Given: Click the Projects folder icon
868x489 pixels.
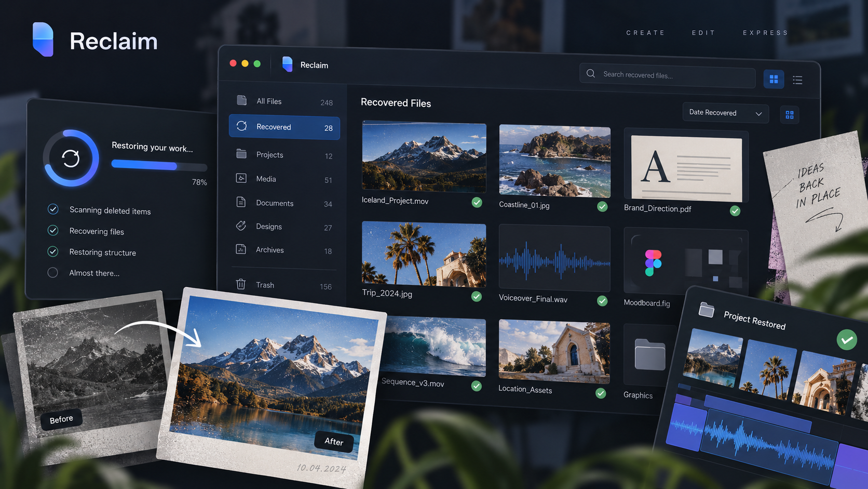Looking at the screenshot, I should pyautogui.click(x=241, y=154).
